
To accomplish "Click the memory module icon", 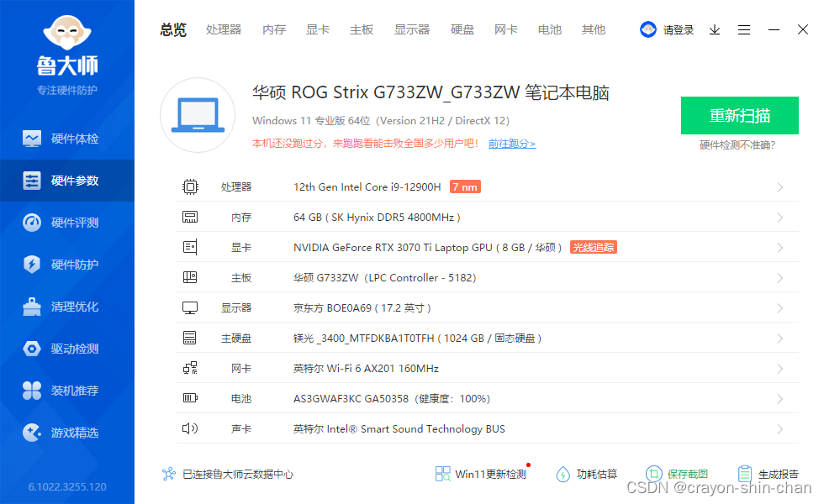I will [x=190, y=218].
